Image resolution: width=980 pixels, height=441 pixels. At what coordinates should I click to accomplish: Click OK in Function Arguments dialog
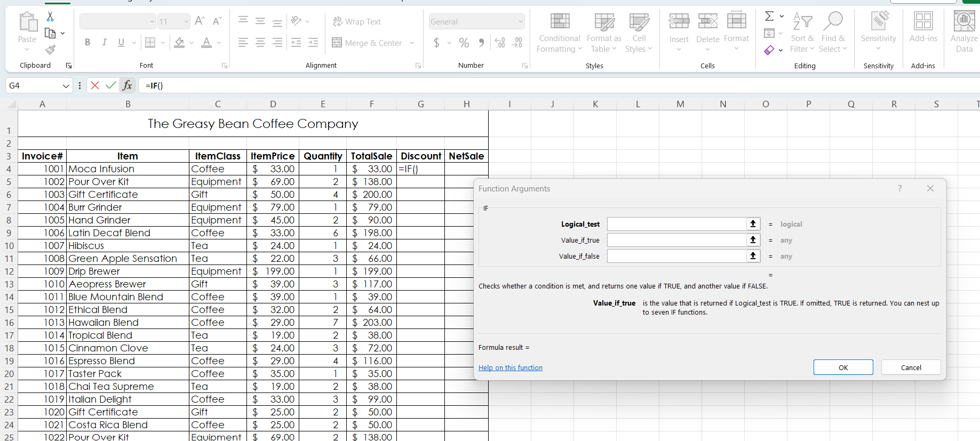point(843,367)
